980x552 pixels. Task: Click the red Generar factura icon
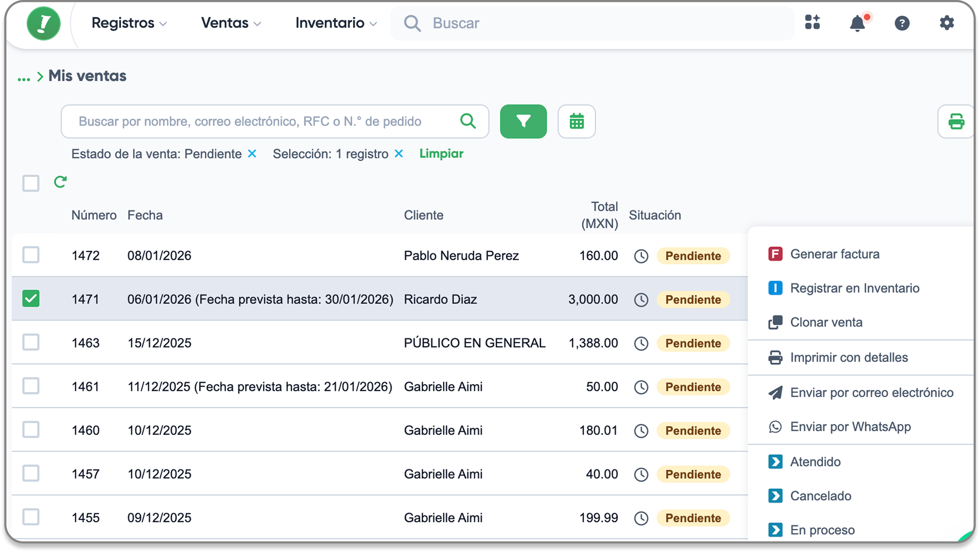point(775,254)
